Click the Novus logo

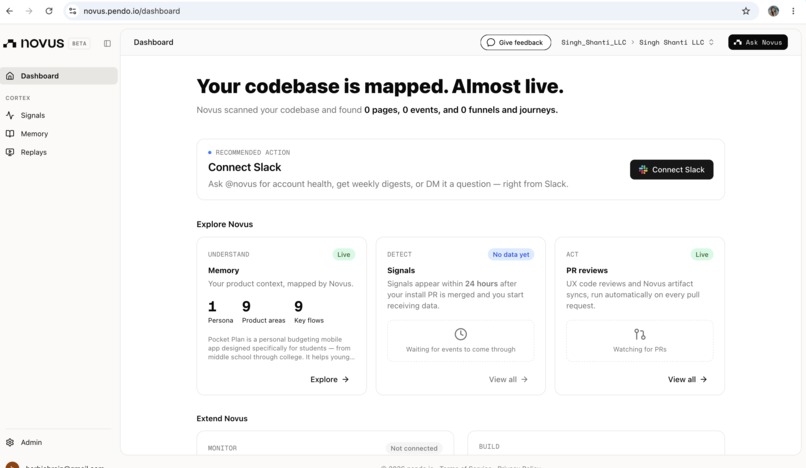click(34, 43)
